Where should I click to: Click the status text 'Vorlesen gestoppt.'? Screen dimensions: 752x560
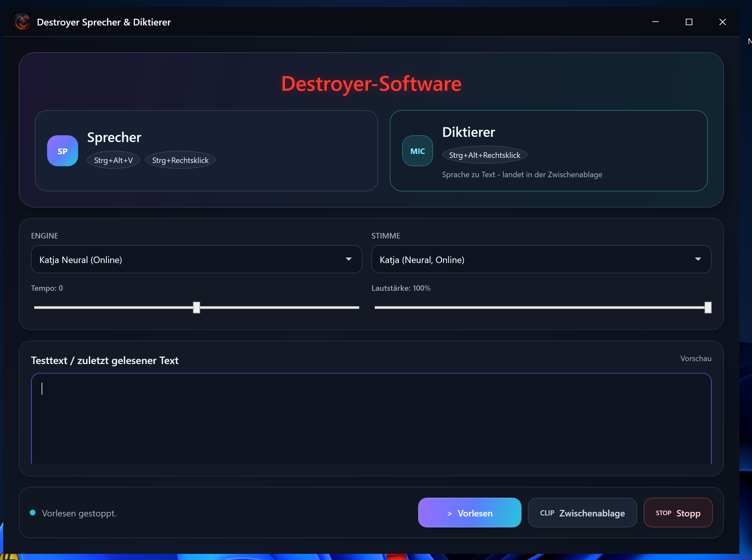tap(79, 513)
